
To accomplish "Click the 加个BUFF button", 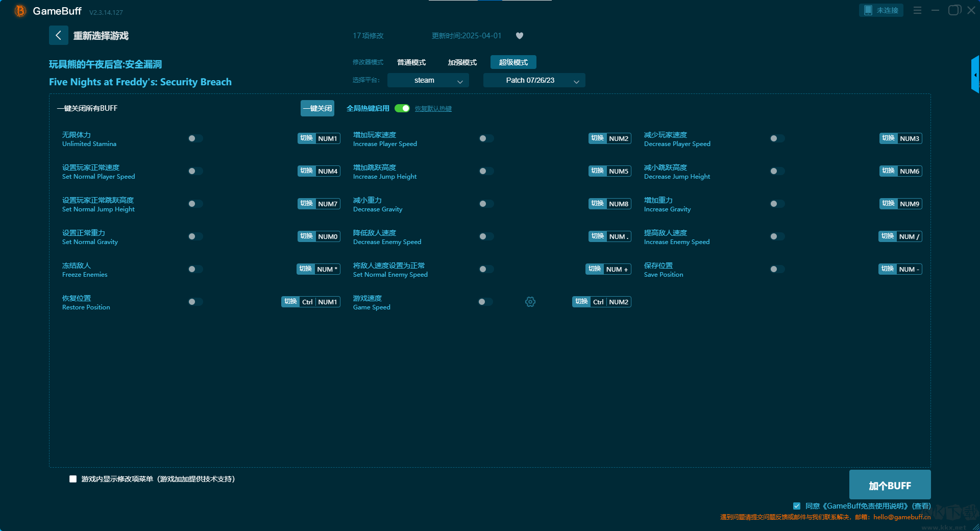I will pyautogui.click(x=890, y=485).
